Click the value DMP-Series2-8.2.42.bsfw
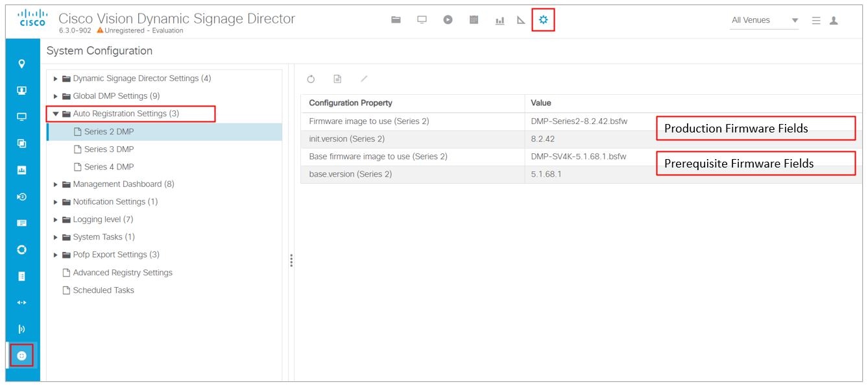The height and width of the screenshot is (387, 868). [x=579, y=121]
